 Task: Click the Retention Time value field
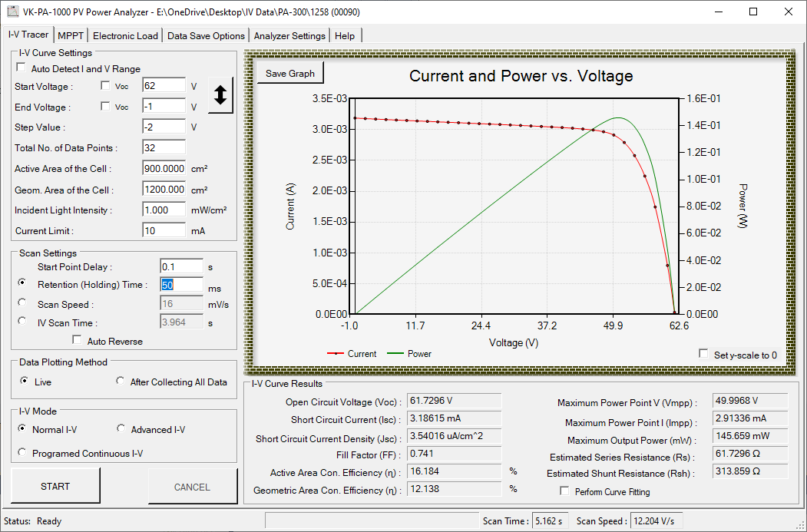(x=182, y=285)
